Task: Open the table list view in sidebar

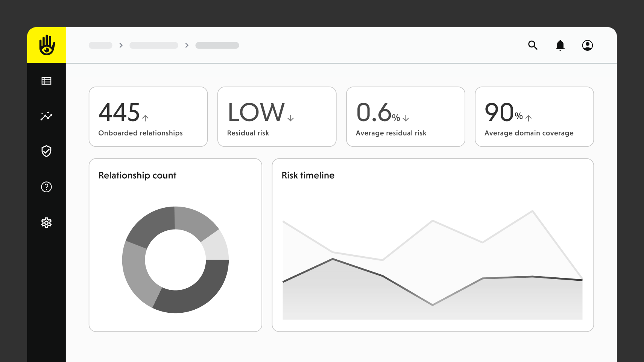Action: [46, 81]
